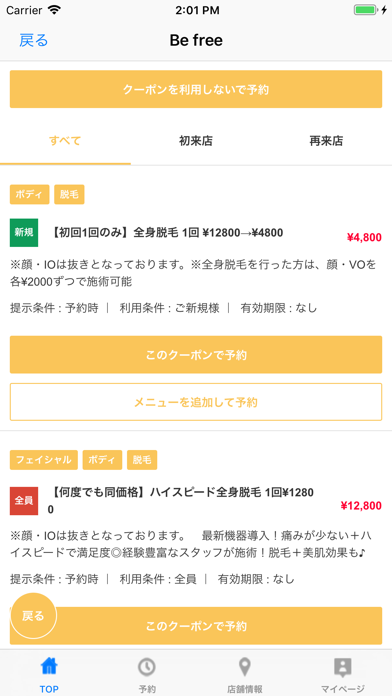This screenshot has width=392, height=696.
Task: Select the すべて tab
Action: tap(65, 142)
